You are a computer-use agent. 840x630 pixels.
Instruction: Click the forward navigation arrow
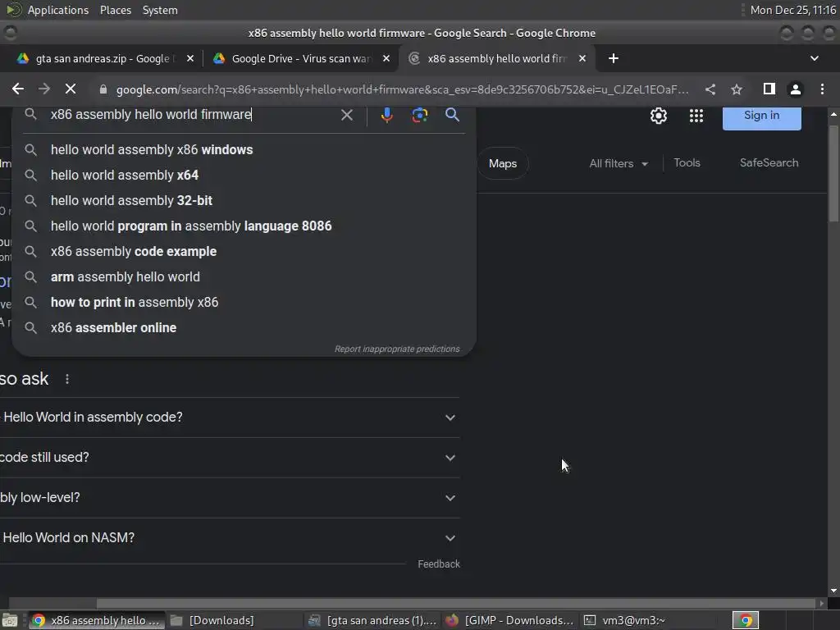pyautogui.click(x=44, y=89)
